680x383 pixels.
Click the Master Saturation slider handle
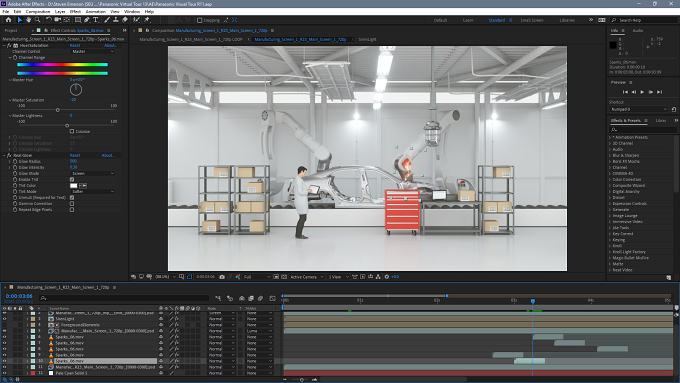coord(58,110)
